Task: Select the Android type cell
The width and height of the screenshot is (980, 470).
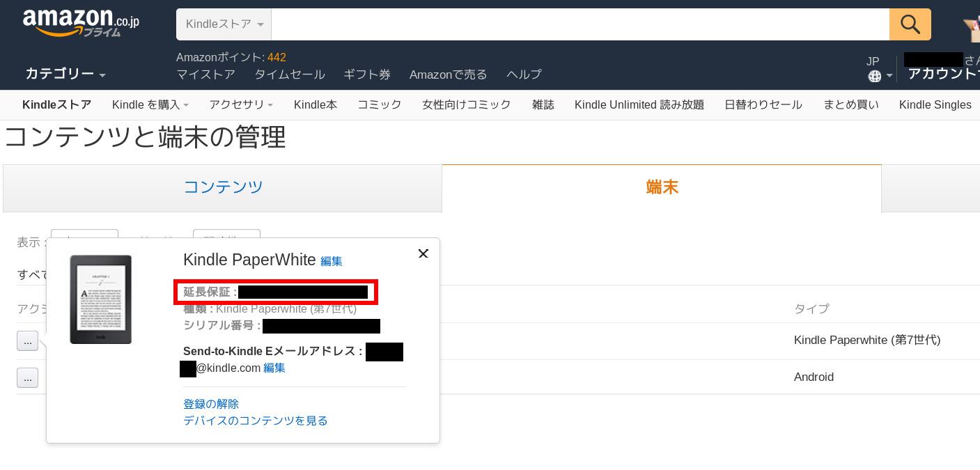Action: pyautogui.click(x=814, y=377)
